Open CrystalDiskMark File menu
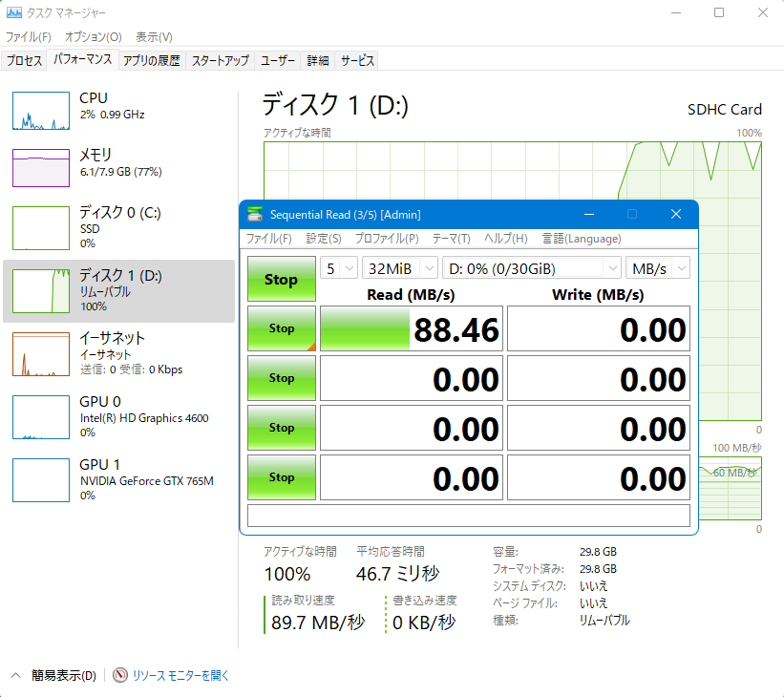 (269, 239)
